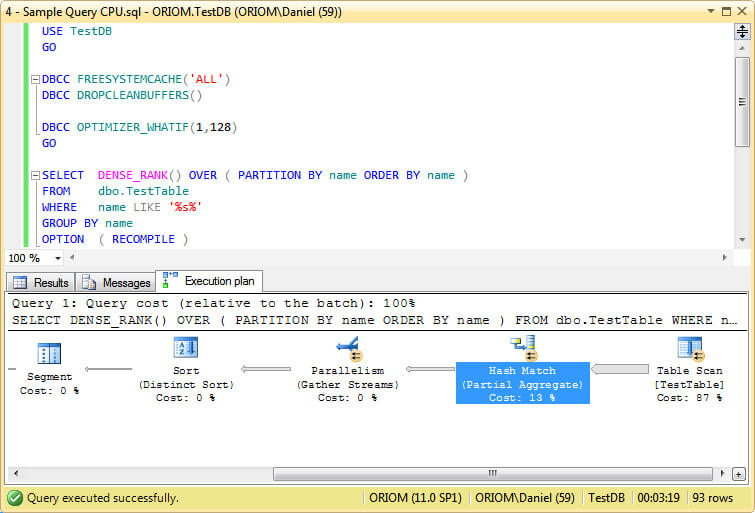Open the Messages tab
The width and height of the screenshot is (755, 513).
(x=116, y=282)
